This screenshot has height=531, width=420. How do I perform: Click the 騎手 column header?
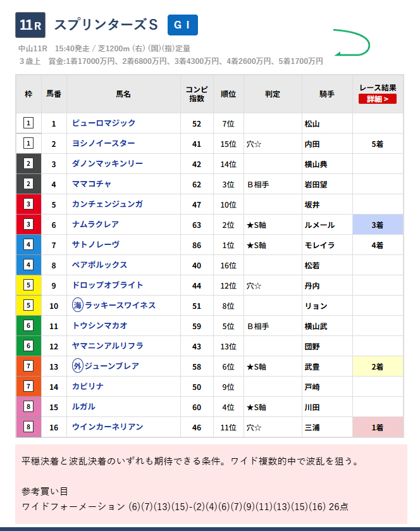coord(327,94)
